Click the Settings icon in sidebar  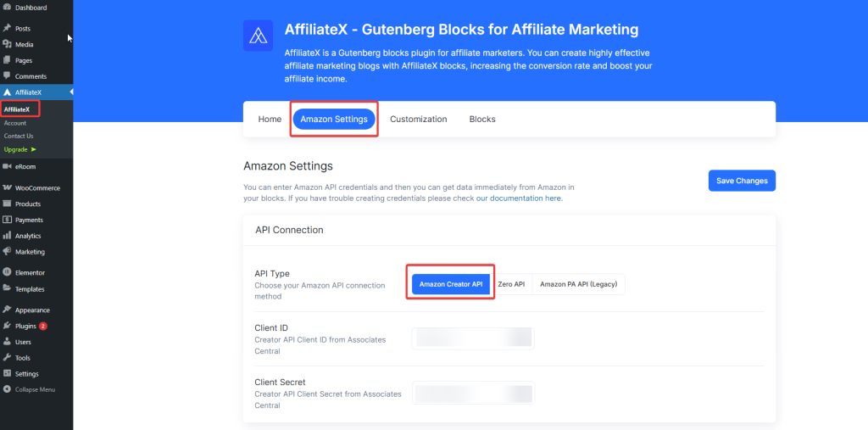(7, 374)
